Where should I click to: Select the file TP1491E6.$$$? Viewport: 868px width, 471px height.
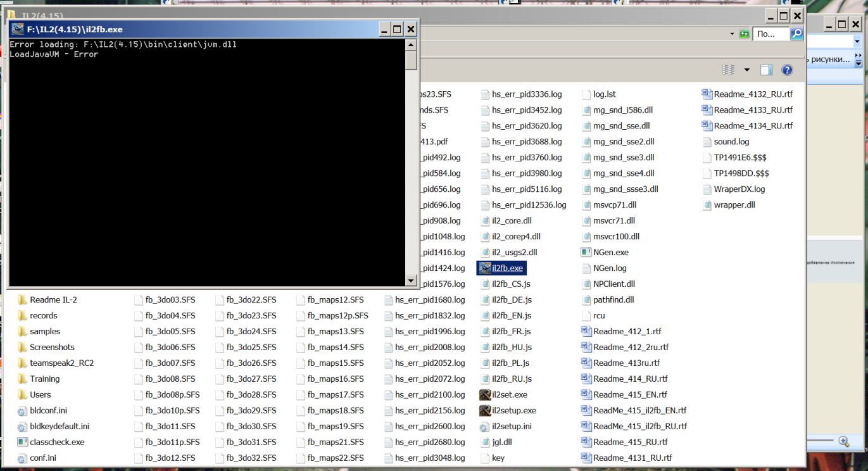click(x=734, y=158)
